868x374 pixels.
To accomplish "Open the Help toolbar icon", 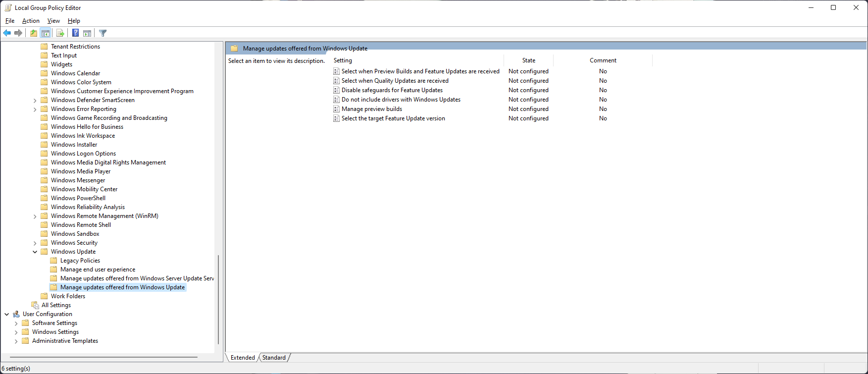I will pos(75,33).
